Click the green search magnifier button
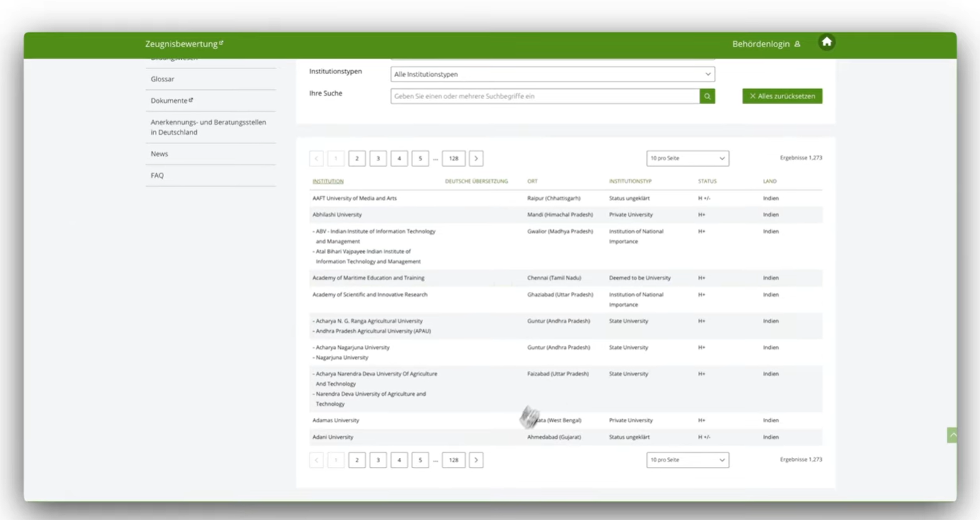The image size is (980, 520). coord(708,96)
